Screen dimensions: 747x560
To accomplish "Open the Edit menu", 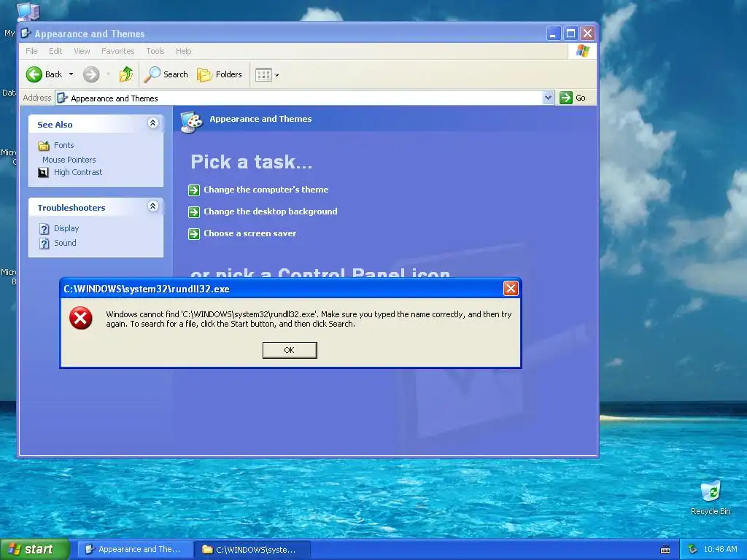I will [55, 51].
